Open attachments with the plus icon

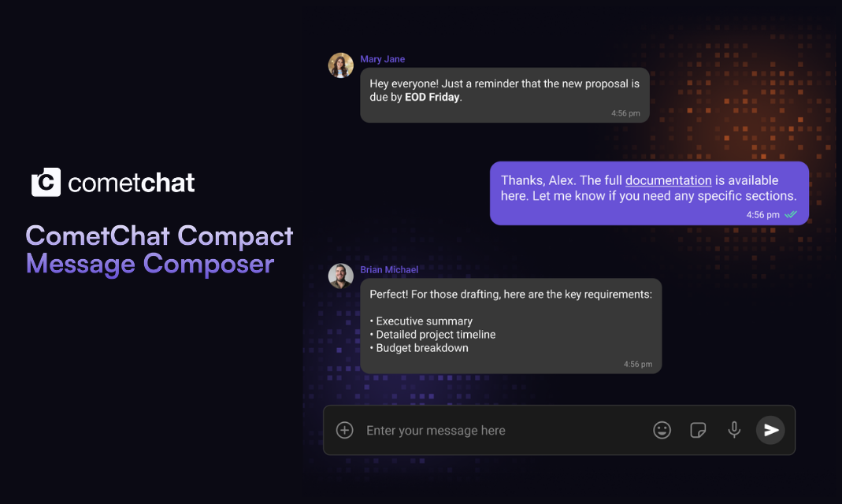click(x=344, y=430)
